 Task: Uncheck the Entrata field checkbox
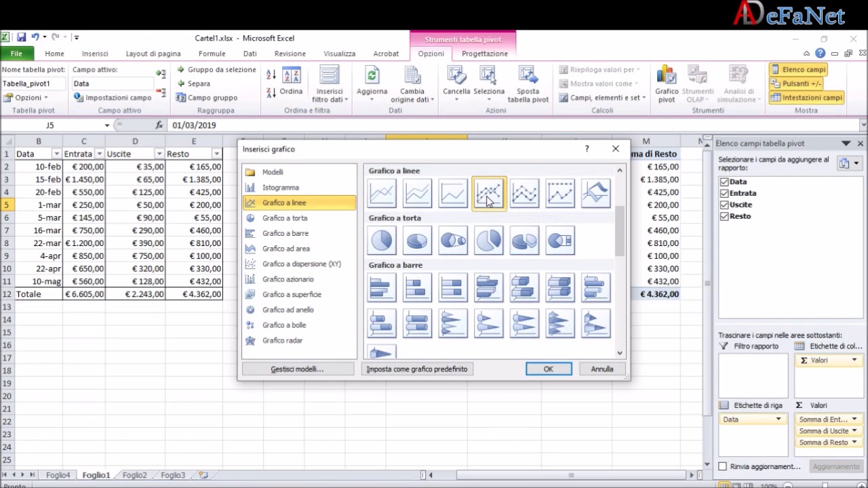(x=724, y=193)
